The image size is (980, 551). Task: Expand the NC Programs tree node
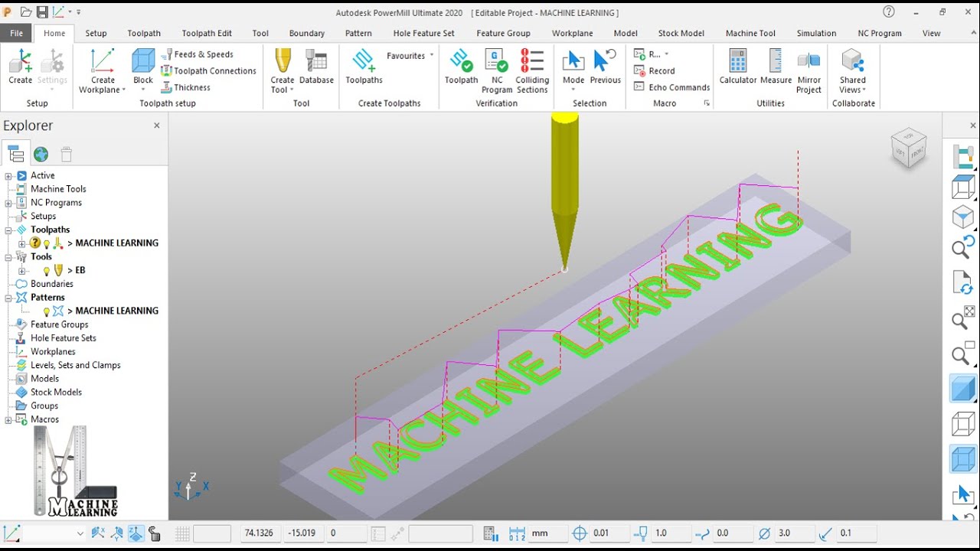coord(8,203)
